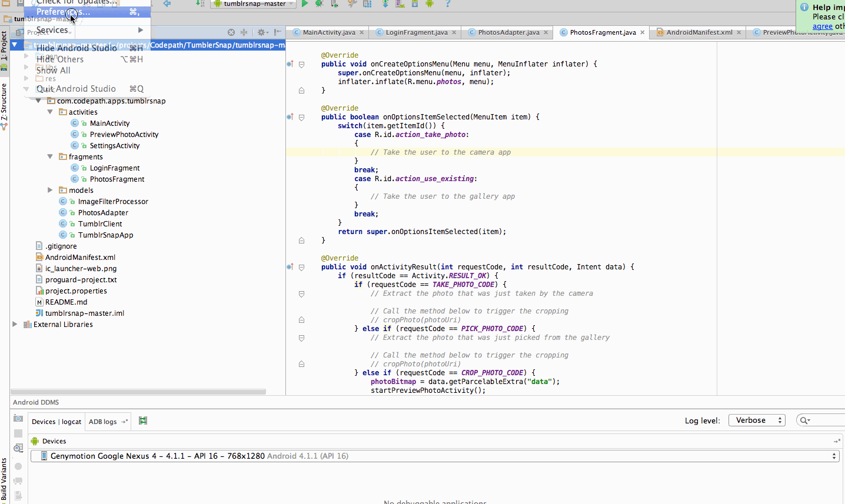The image size is (845, 504).
Task: Click the agree link in help notification
Action: pyautogui.click(x=823, y=26)
